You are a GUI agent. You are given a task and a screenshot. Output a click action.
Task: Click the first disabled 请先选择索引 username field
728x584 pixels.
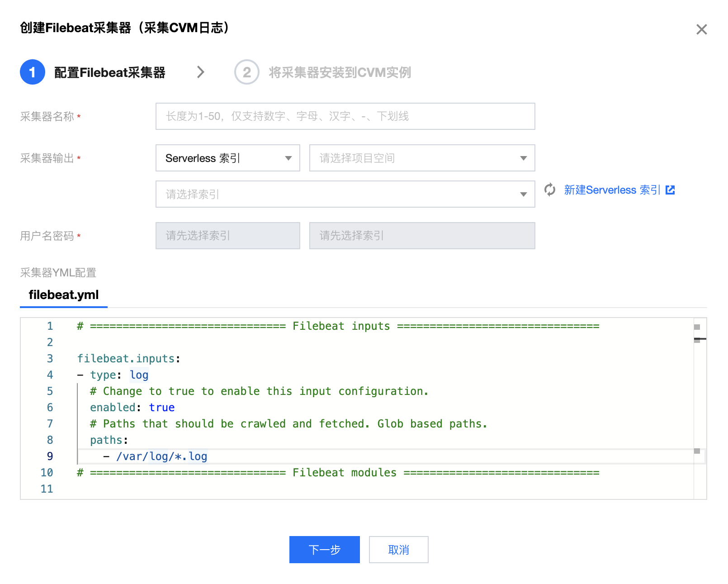coord(227,236)
